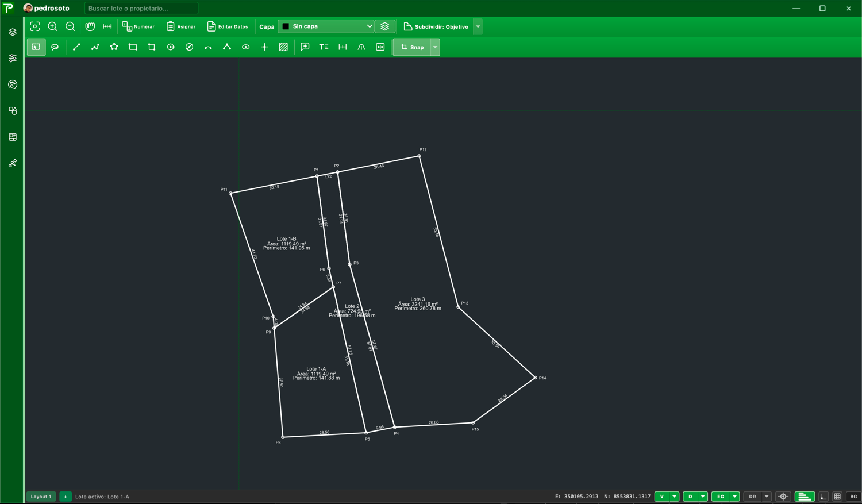Open layer manager next to Capa

point(385,26)
